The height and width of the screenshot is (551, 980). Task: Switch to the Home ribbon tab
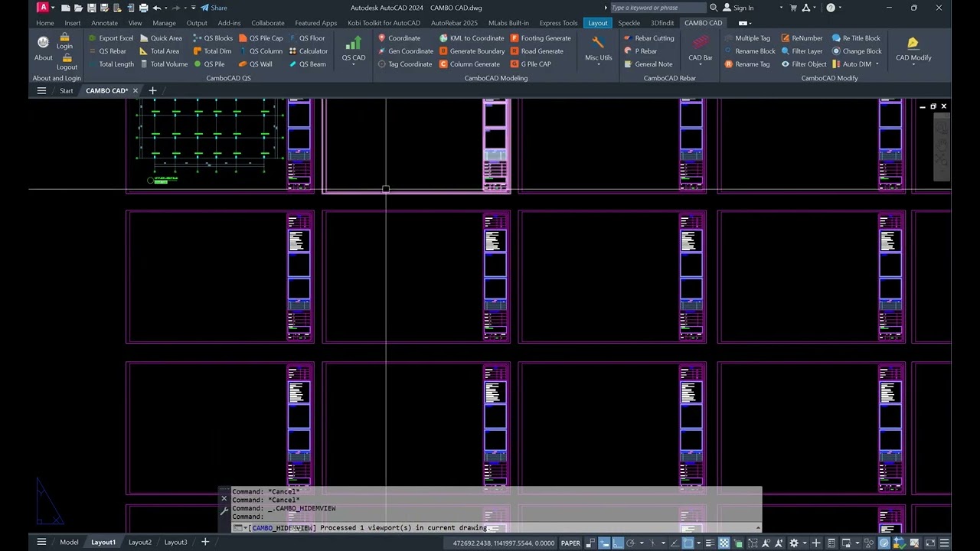point(45,23)
